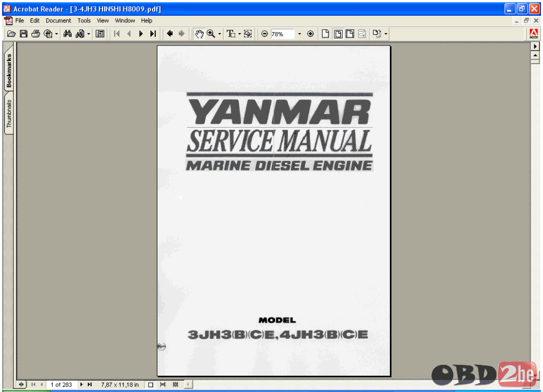
Task: Click the '1 of 283' page number field
Action: click(x=61, y=384)
